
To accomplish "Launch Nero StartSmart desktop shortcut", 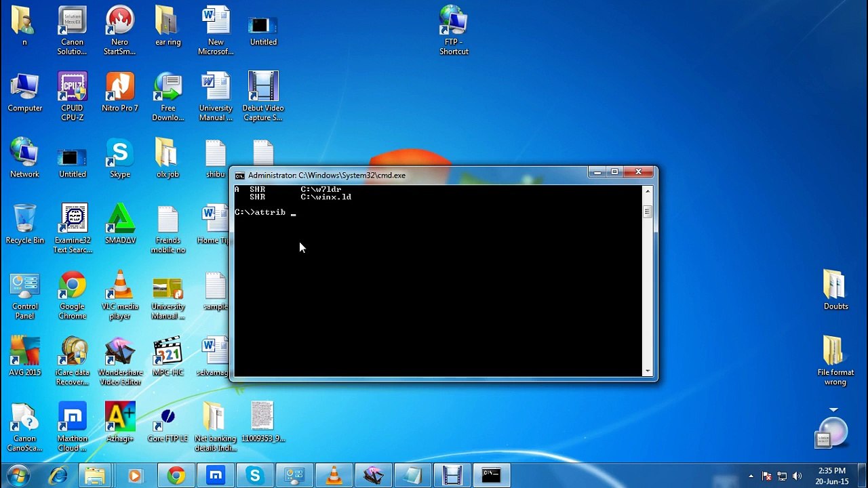I will coord(120,31).
